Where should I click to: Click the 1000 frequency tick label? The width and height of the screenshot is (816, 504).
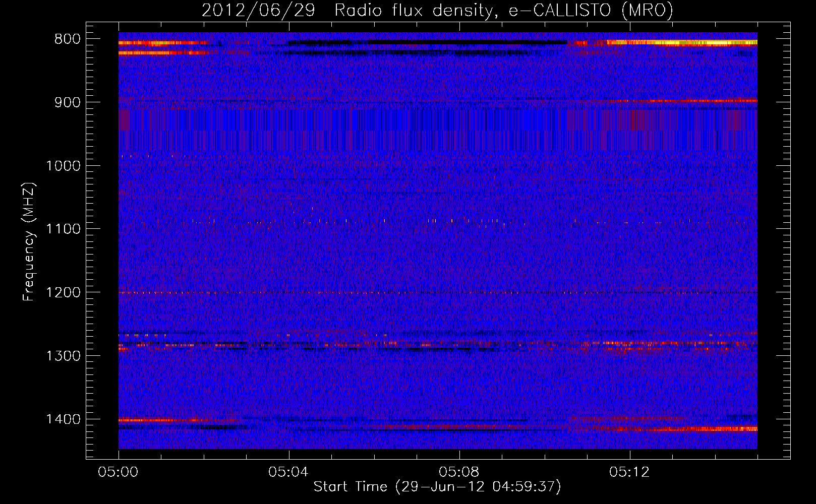click(x=63, y=166)
